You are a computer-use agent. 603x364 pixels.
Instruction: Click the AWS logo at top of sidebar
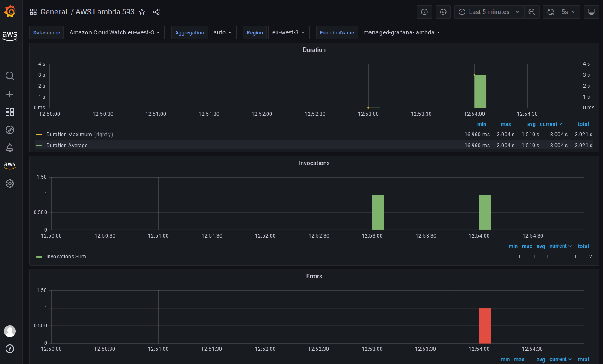click(10, 36)
